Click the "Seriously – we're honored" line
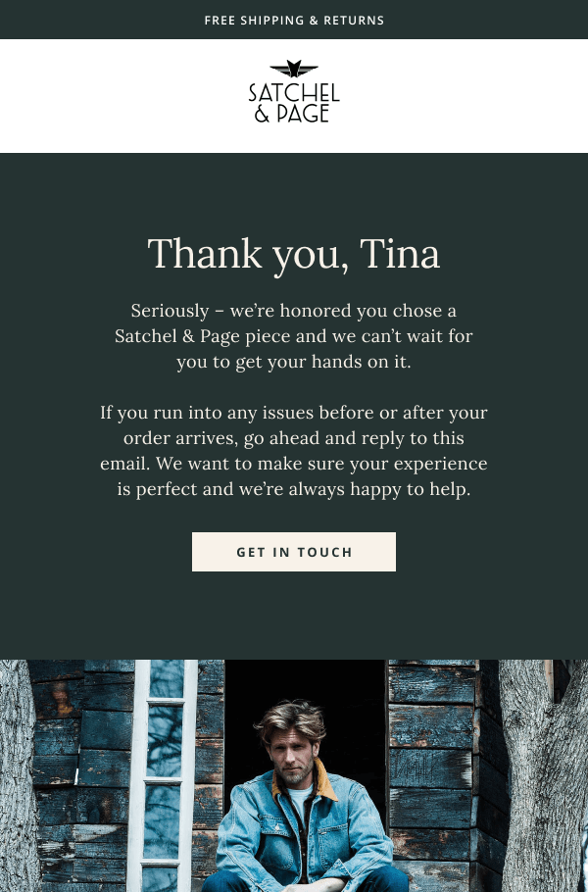The height and width of the screenshot is (892, 588). (x=294, y=311)
